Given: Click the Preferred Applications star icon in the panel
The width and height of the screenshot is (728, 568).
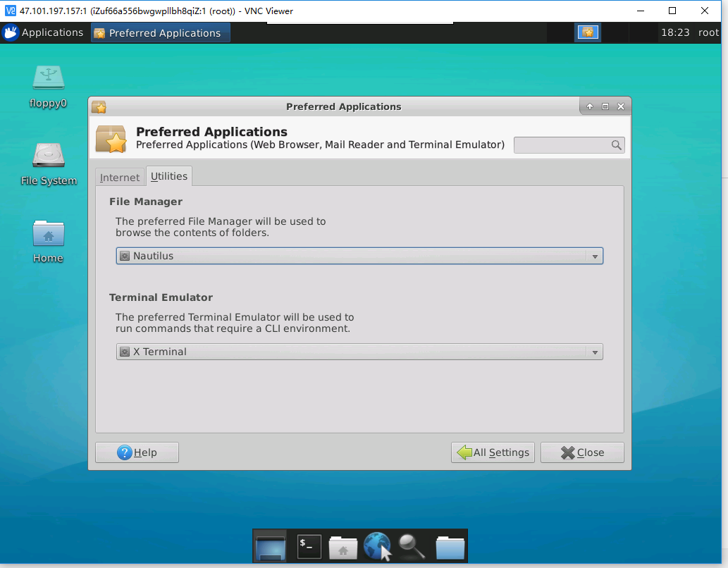Looking at the screenshot, I should click(588, 32).
